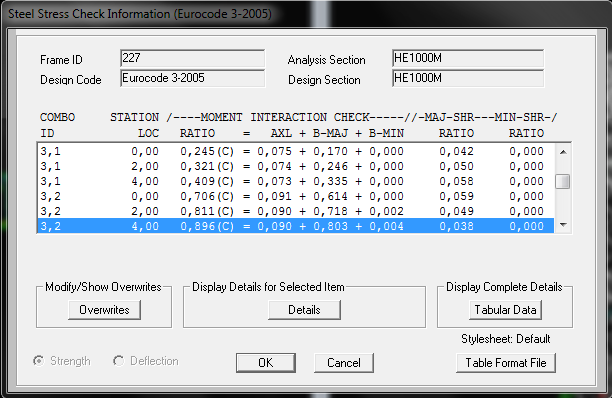
Task: Show Details for selected item
Action: click(304, 310)
